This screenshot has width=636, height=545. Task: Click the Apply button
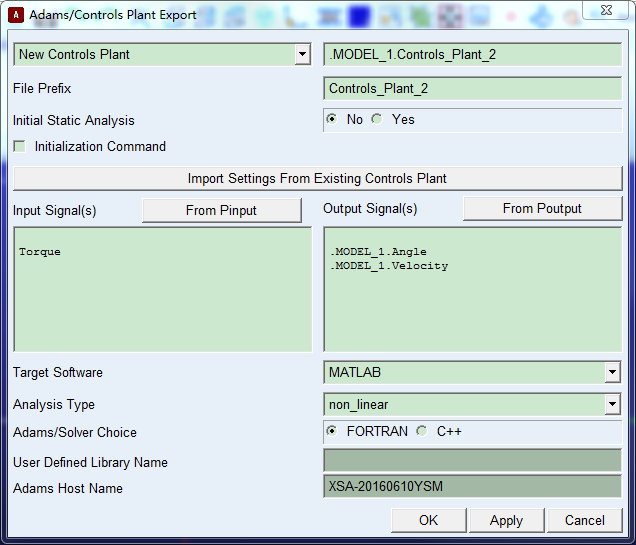pos(506,520)
